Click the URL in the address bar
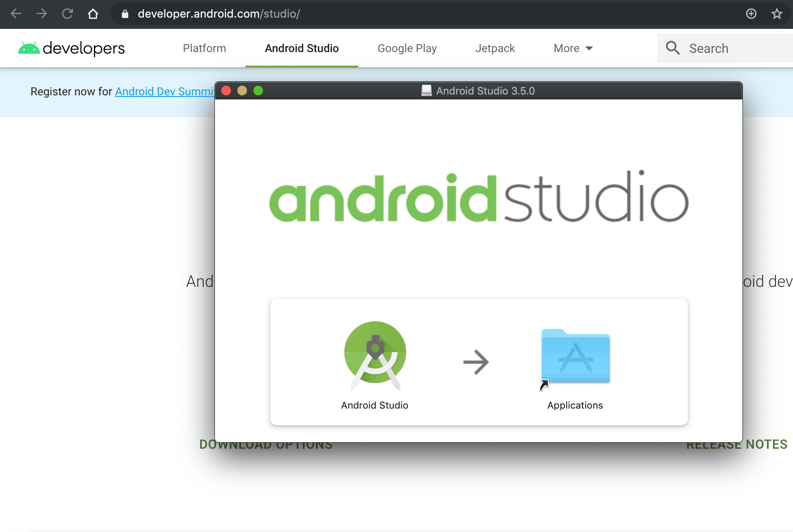The width and height of the screenshot is (793, 532). click(219, 14)
